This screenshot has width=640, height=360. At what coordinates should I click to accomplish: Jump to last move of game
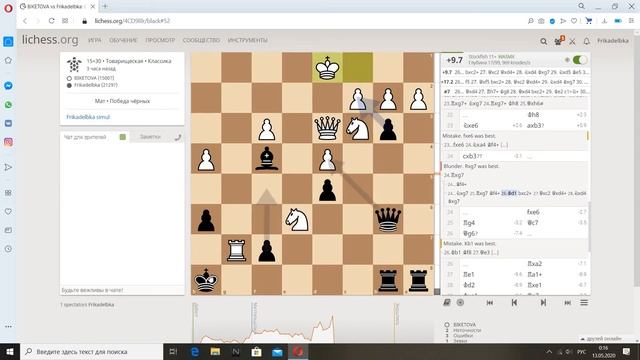[567, 302]
